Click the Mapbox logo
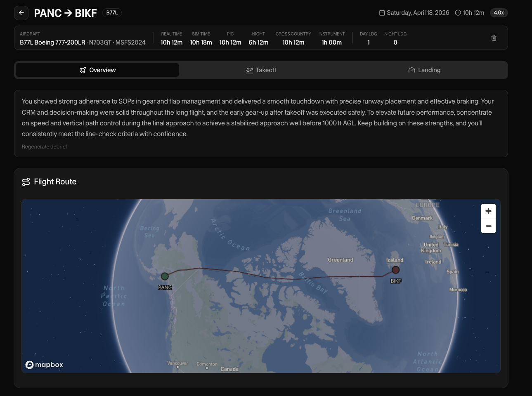 pos(44,365)
